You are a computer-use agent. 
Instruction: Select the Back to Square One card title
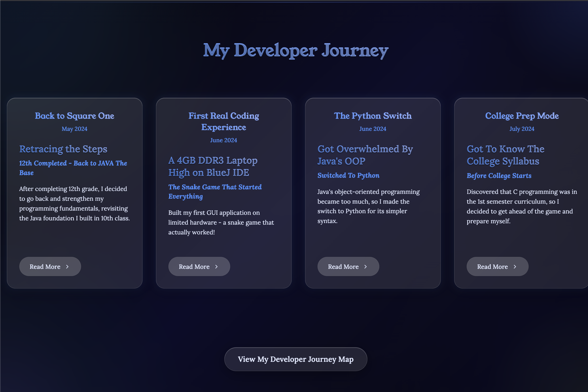74,116
